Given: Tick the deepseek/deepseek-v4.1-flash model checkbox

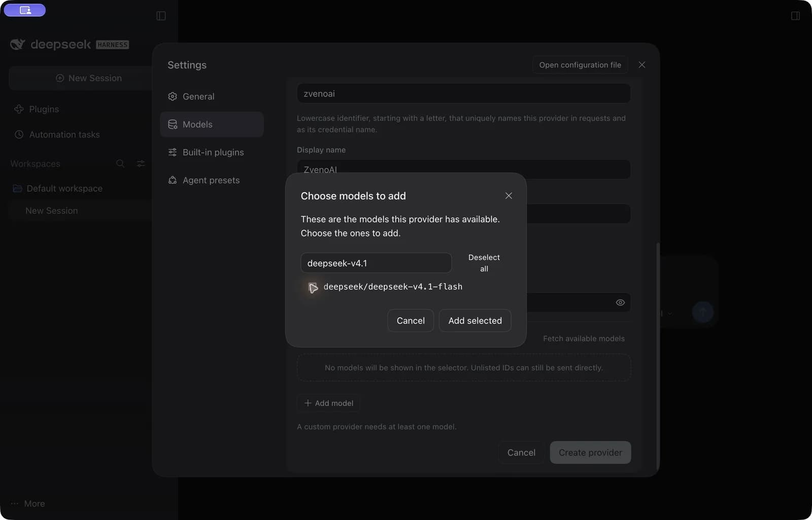Looking at the screenshot, I should (x=313, y=287).
